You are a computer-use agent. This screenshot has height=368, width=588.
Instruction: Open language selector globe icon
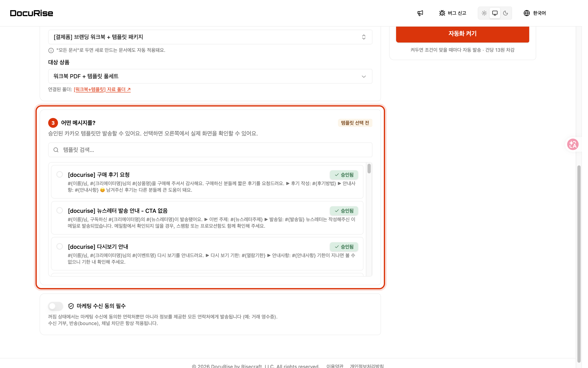pyautogui.click(x=527, y=13)
